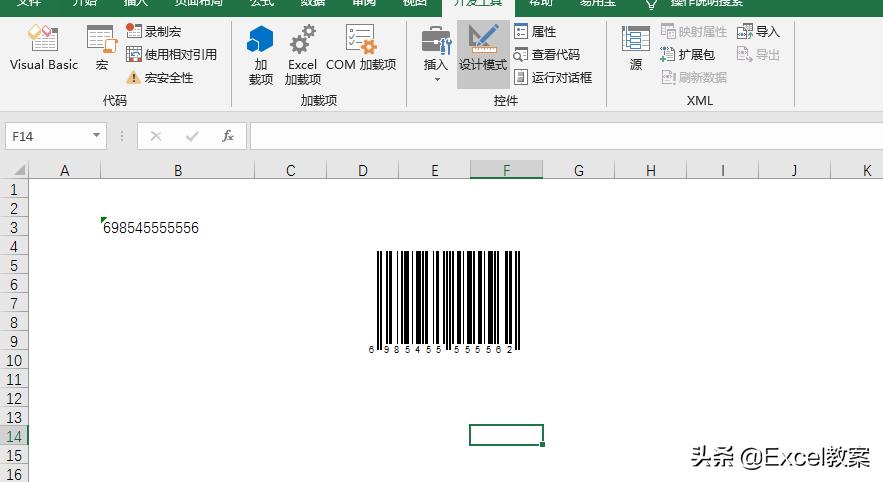The image size is (883, 482).
Task: Select column C header
Action: (291, 170)
